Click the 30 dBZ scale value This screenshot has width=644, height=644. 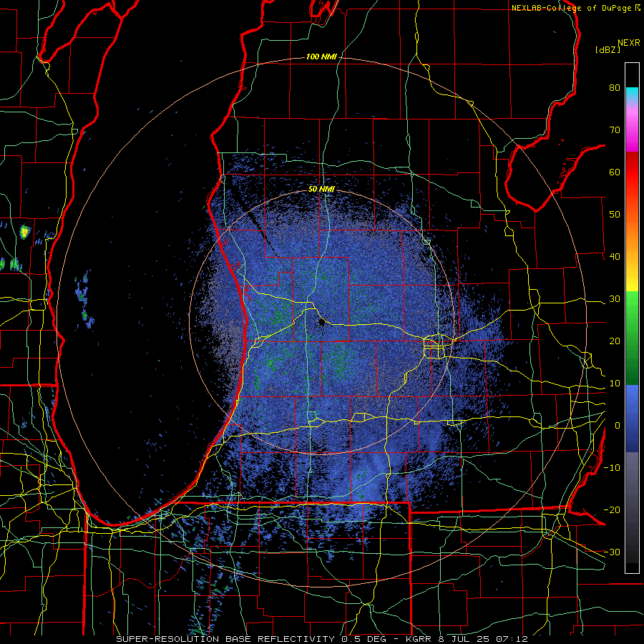(615, 298)
